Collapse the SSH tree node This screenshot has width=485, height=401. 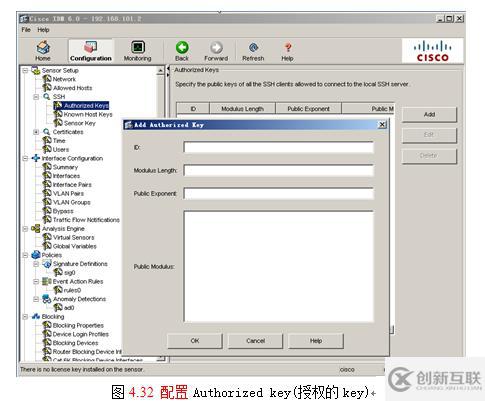36,97
